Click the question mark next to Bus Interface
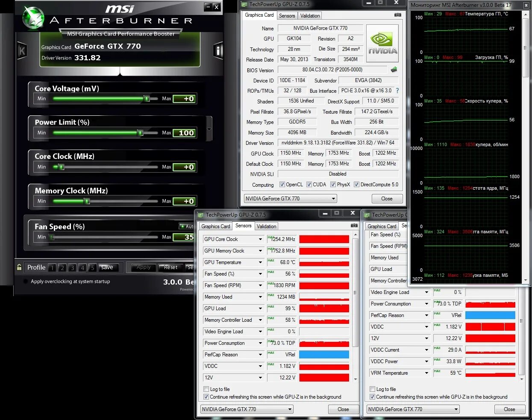 (x=397, y=91)
